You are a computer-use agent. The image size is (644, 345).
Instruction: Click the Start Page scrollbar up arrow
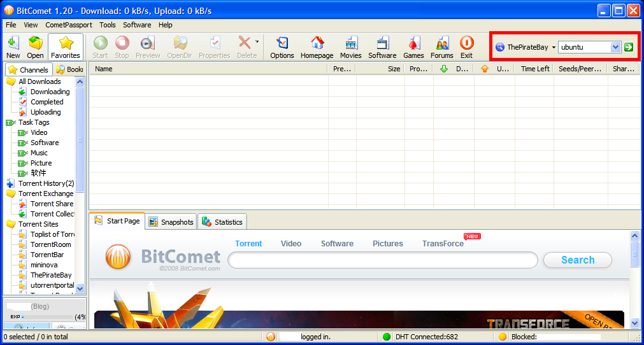[634, 236]
